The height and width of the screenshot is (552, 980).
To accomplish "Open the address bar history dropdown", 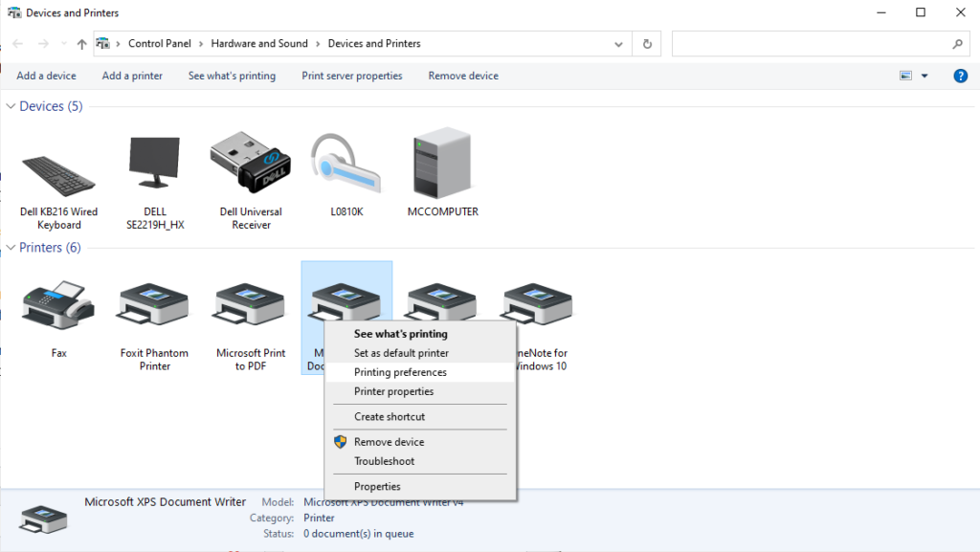I will click(620, 44).
